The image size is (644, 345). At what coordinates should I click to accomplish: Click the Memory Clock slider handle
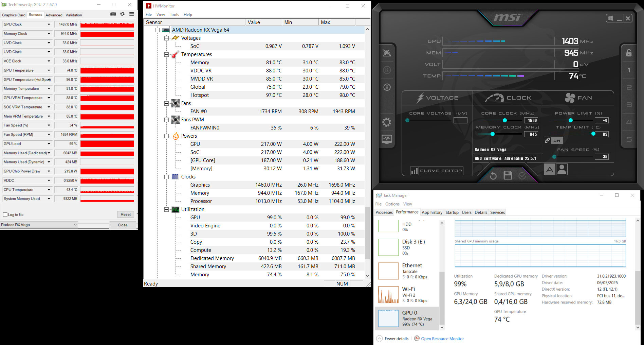point(493,134)
